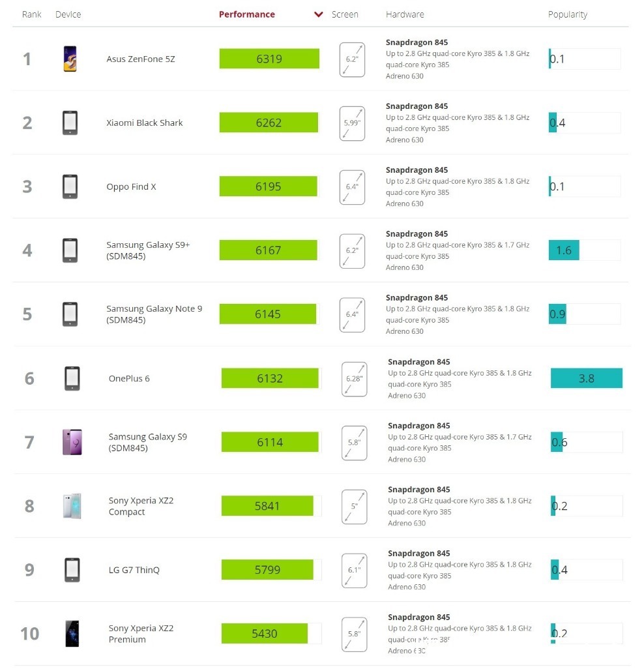The height and width of the screenshot is (669, 644).
Task: Open Samsung Galaxy Note 9 (SDM845) link
Action: tap(154, 314)
